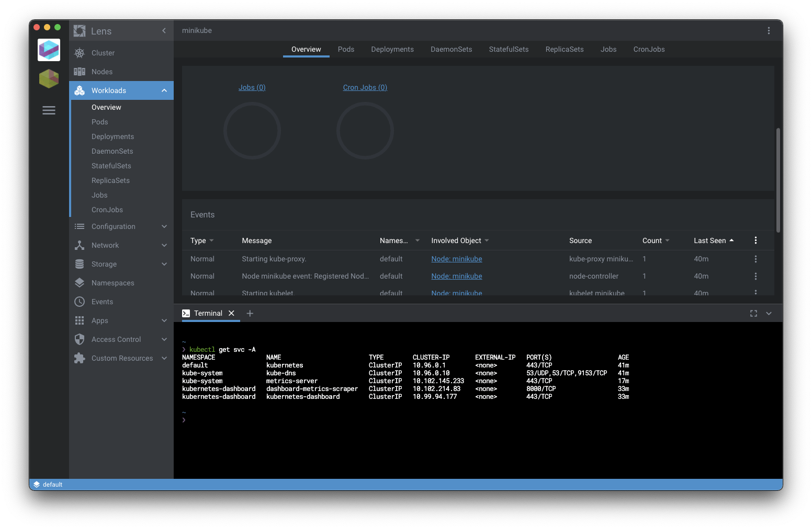Click the Cron Jobs status donut chart
812x529 pixels.
tap(365, 131)
